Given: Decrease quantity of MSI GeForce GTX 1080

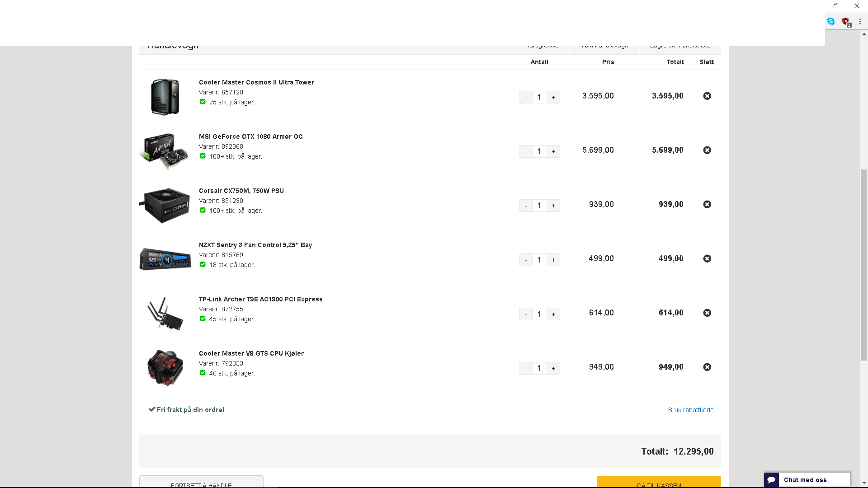Looking at the screenshot, I should pyautogui.click(x=525, y=151).
